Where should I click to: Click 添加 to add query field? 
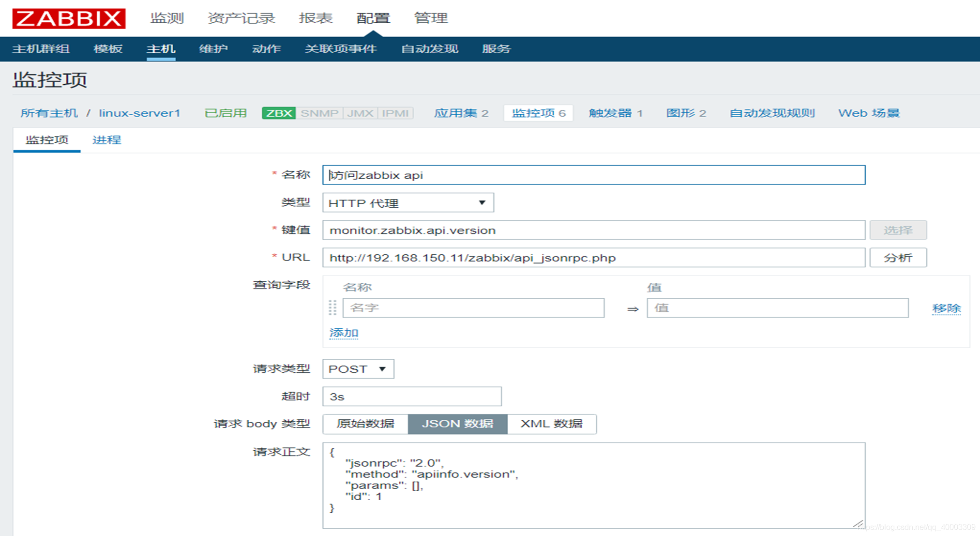coord(344,333)
